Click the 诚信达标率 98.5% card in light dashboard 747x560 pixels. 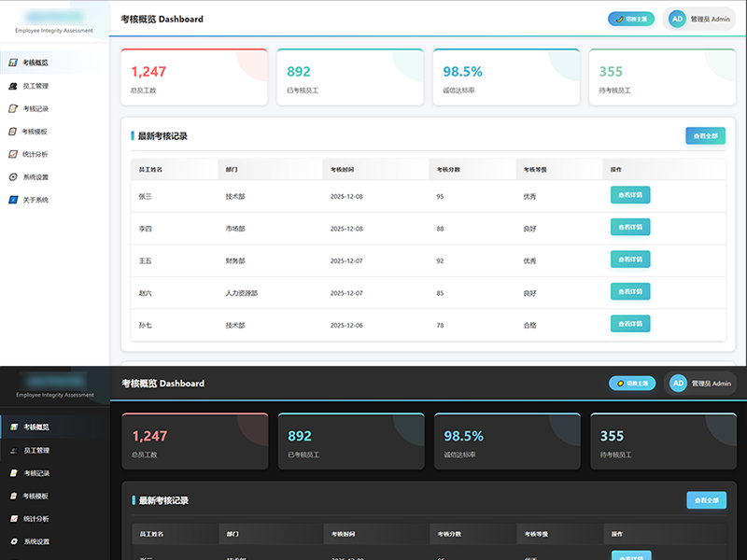click(x=501, y=78)
